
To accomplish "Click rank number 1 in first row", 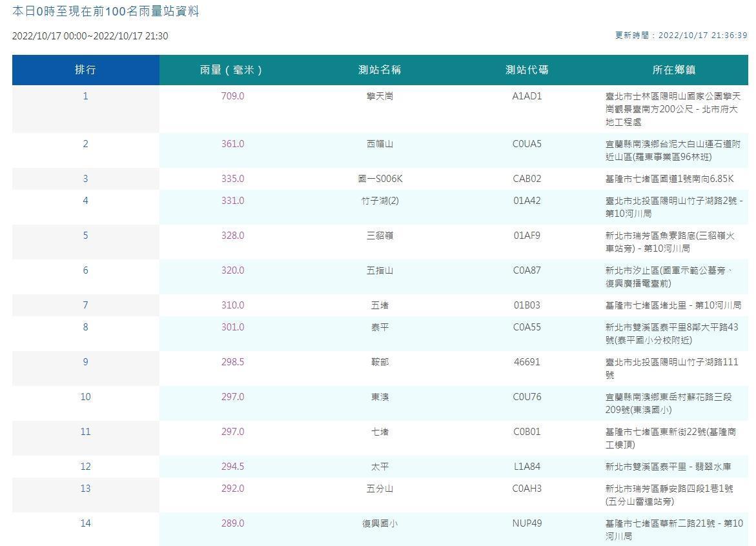I will (85, 96).
